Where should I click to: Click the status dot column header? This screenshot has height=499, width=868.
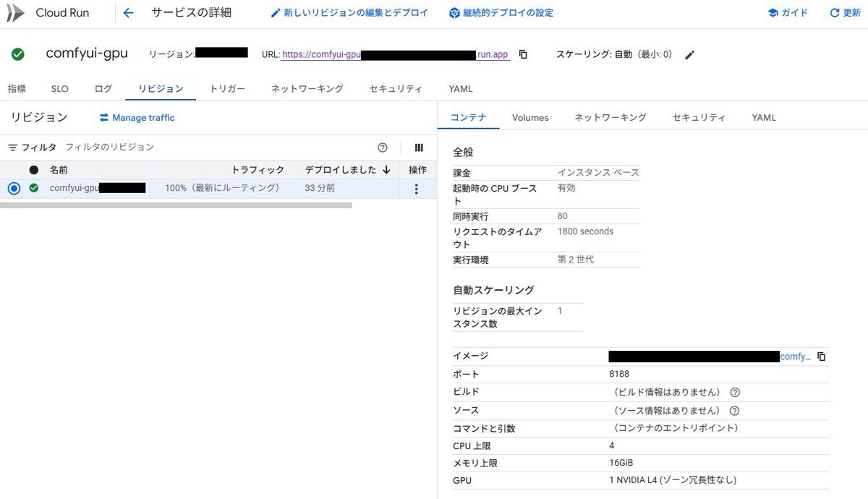(x=34, y=170)
